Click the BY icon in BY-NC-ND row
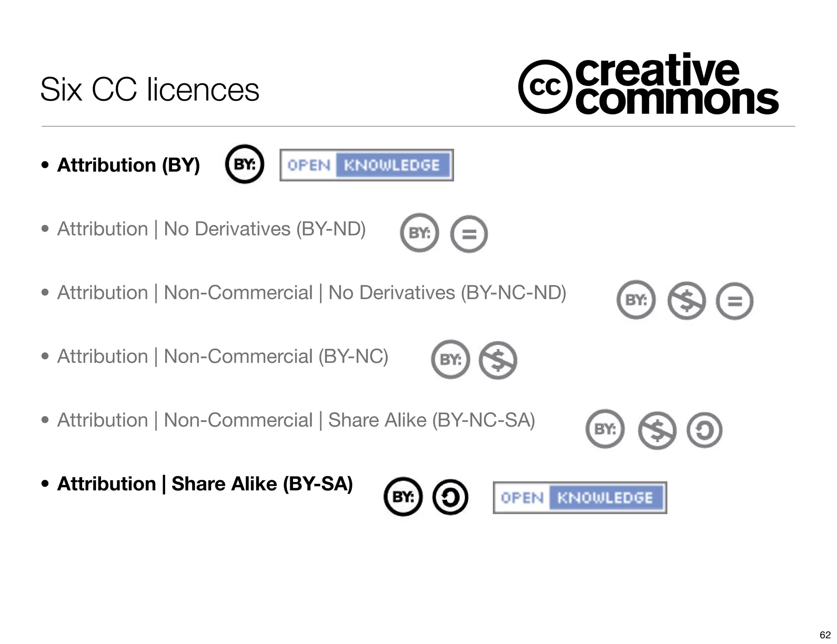Viewport: 837px width, 644px height. 636,300
